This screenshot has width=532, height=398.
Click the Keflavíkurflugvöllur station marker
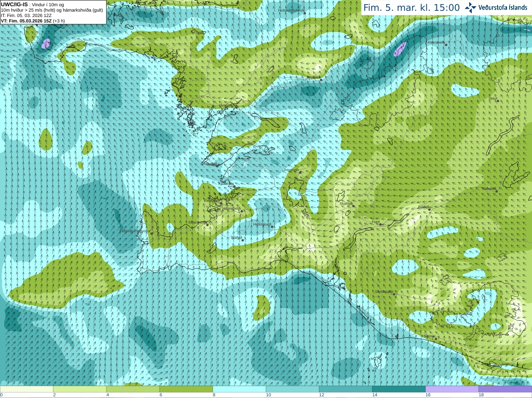tap(152, 233)
